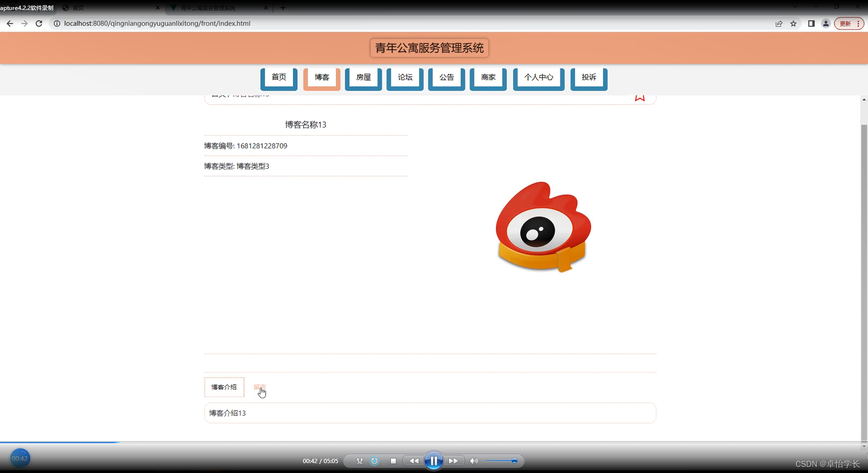Click 博客编号: 1681281228709 text

pos(246,146)
